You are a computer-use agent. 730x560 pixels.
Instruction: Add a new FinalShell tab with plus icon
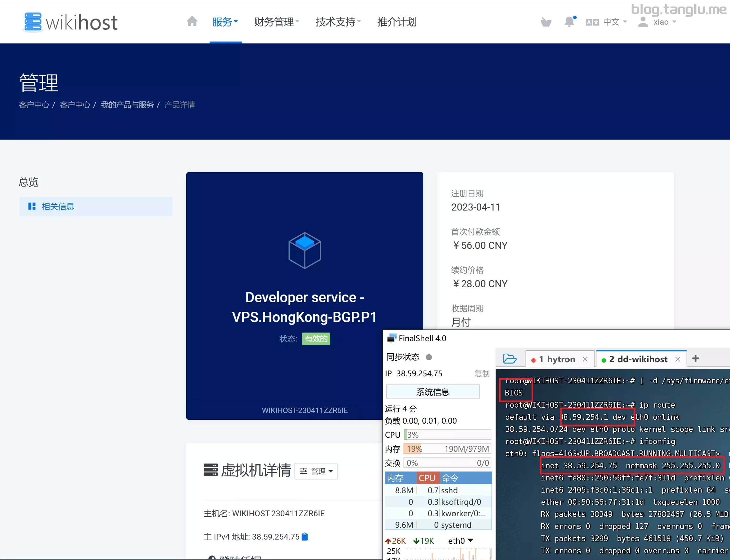tap(695, 359)
